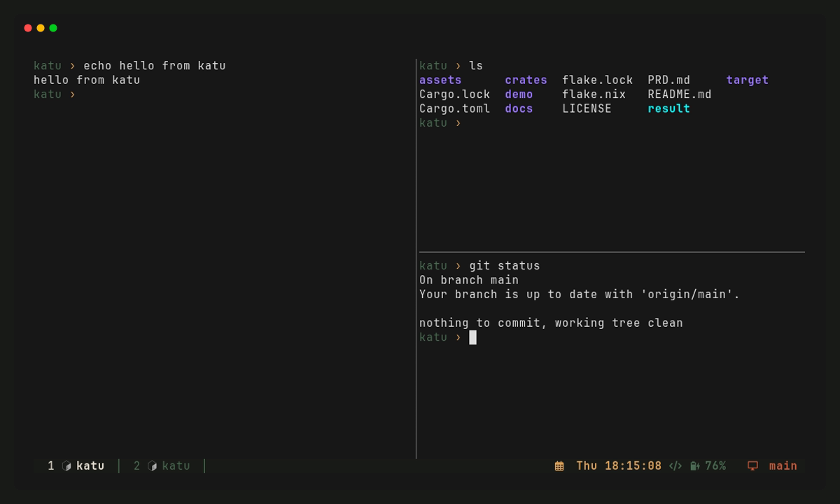This screenshot has height=504, width=840.
Task: Click the assets directory name
Action: click(440, 80)
